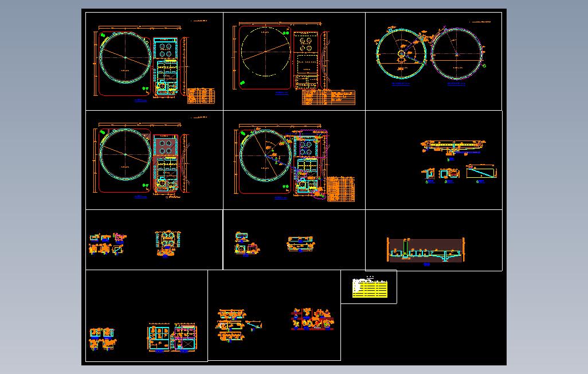The width and height of the screenshot is (588, 374).
Task: Click the long striped section elevation drawing
Action: point(426,250)
